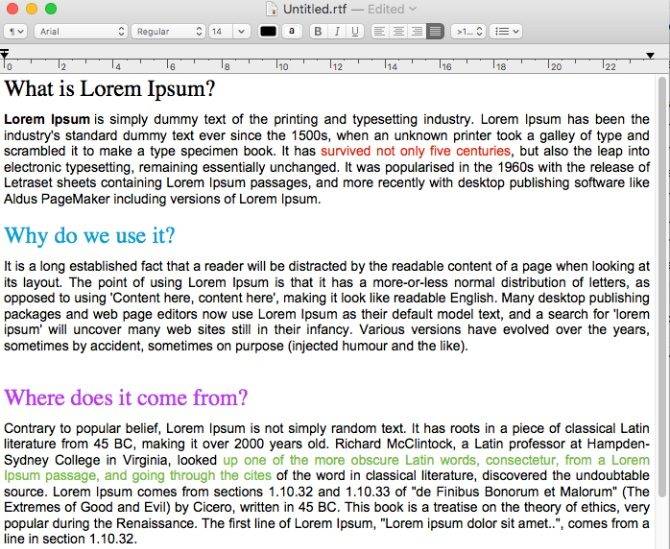Screen dimensions: 670x549
Task: Toggle underline formatting
Action: coord(355,31)
